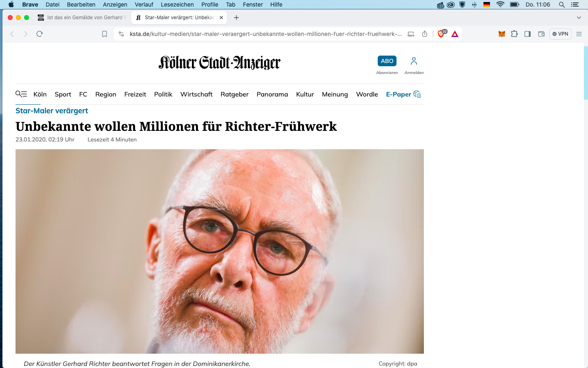Image resolution: width=588 pixels, height=368 pixels.
Task: Toggle the Brave VPN button
Action: (560, 34)
